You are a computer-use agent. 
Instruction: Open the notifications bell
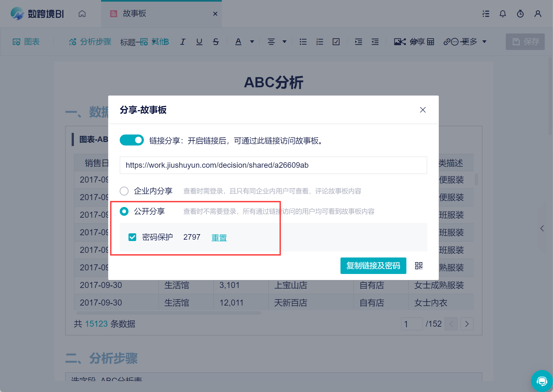pyautogui.click(x=502, y=14)
